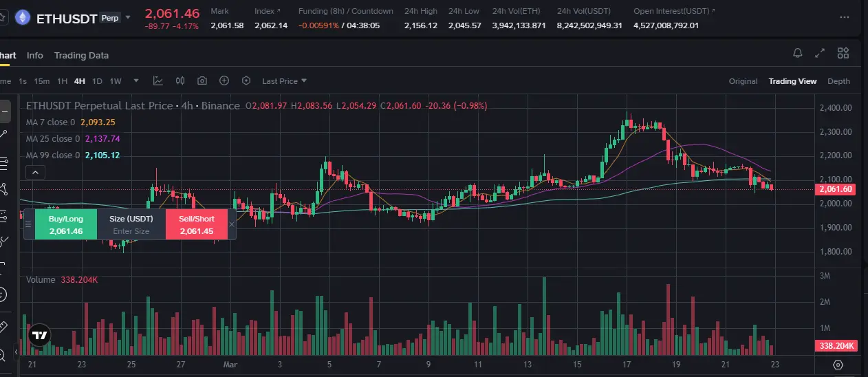Click the Perp contract badge
The height and width of the screenshot is (377, 868).
point(109,18)
